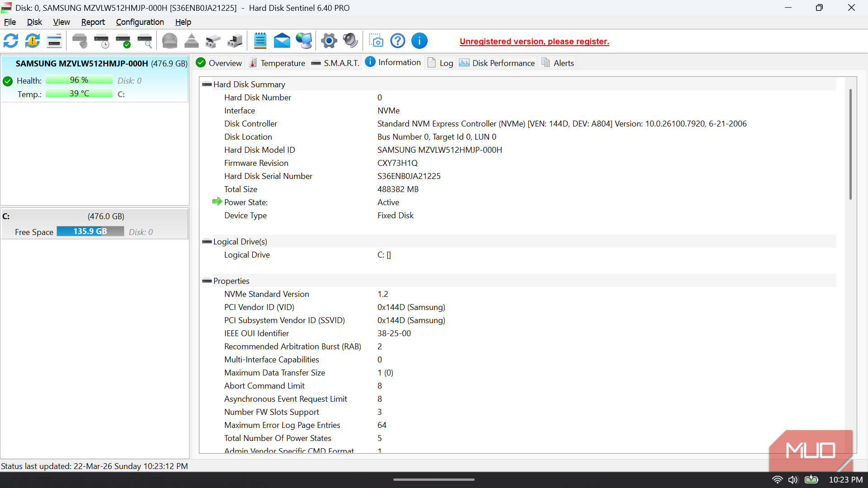Image resolution: width=868 pixels, height=488 pixels.
Task: Click the vertical scrollbar in Information panel
Action: (x=850, y=145)
